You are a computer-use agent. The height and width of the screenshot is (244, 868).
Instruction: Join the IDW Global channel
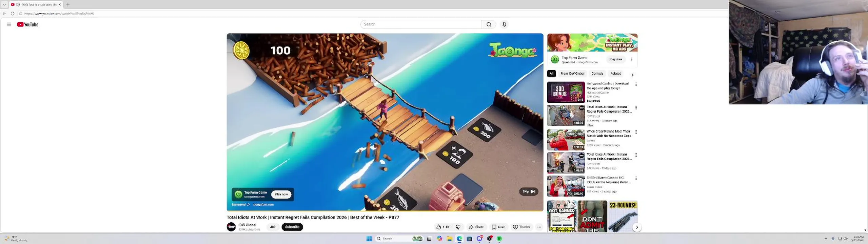tap(273, 227)
